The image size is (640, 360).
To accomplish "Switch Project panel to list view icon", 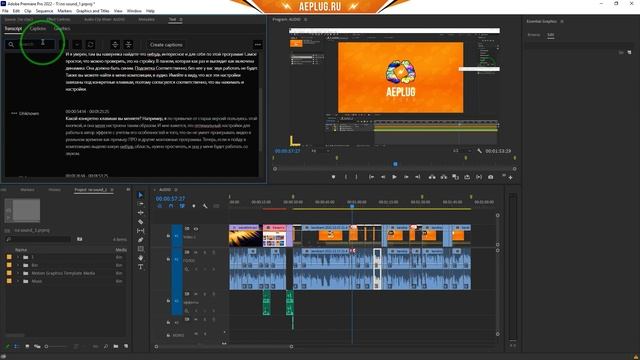I will 17,346.
